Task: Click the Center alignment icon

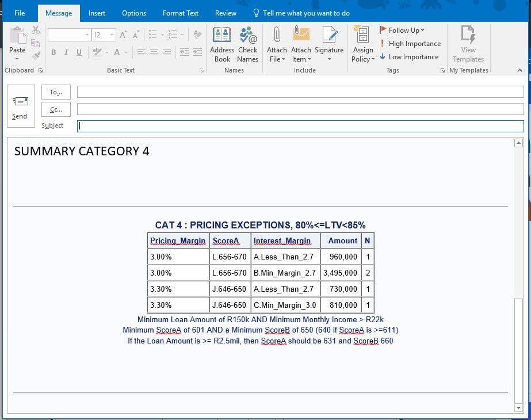Action: 154,52
